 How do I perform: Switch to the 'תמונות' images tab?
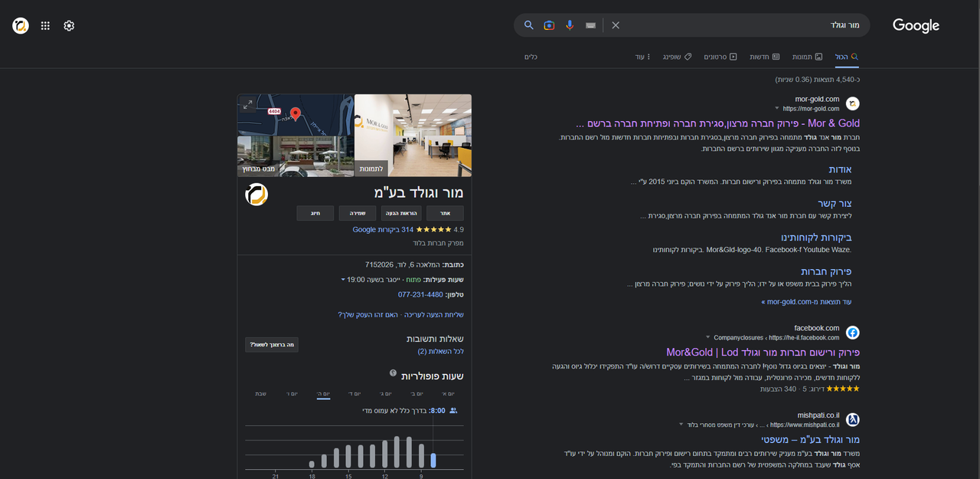(807, 57)
